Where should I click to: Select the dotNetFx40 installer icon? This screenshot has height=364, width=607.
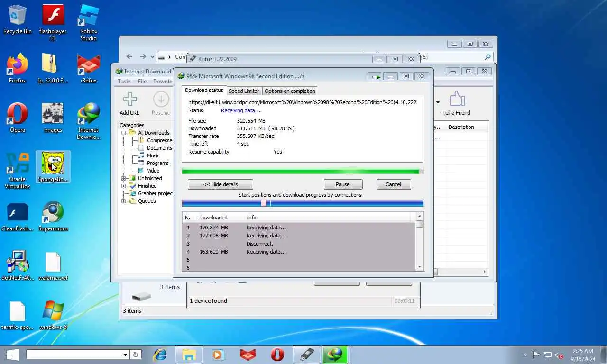click(x=18, y=266)
